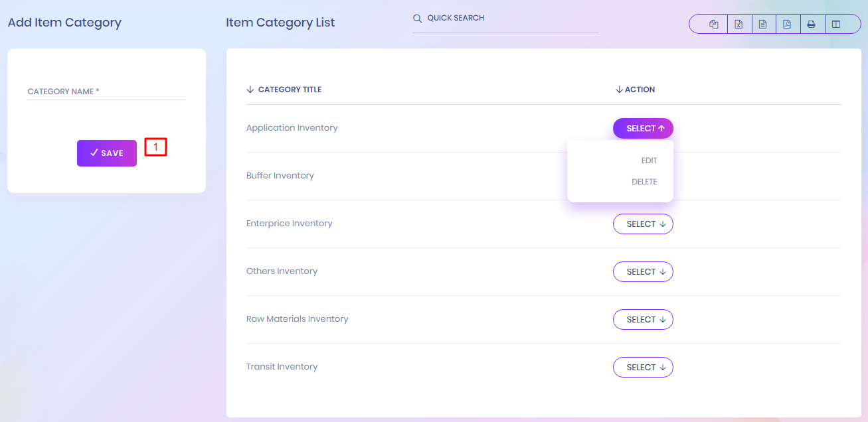Image resolution: width=868 pixels, height=422 pixels.
Task: Open Select dropdown for Transit Inventory
Action: tap(643, 368)
